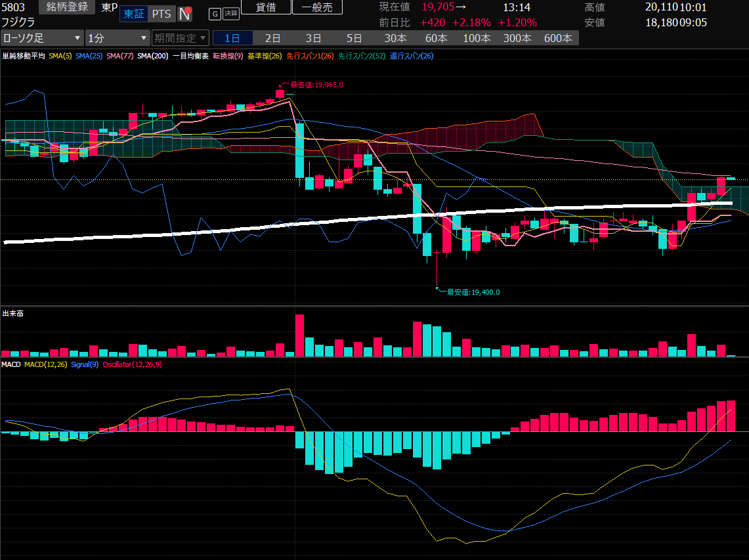Click the white SMA(200) line on chart
This screenshot has width=749, height=560.
[197, 232]
